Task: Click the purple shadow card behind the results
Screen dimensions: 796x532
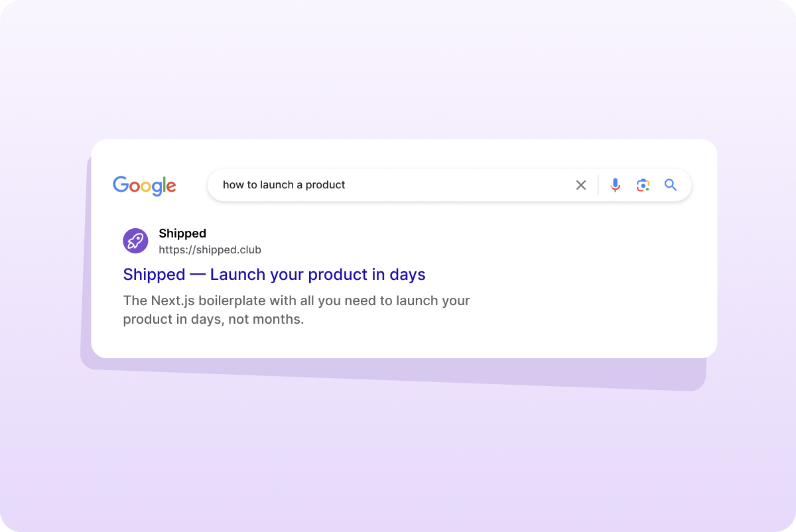Action: click(398, 373)
